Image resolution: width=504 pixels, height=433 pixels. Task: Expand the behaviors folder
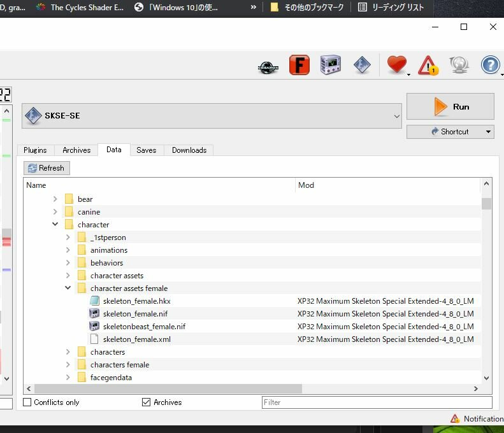[x=68, y=262]
